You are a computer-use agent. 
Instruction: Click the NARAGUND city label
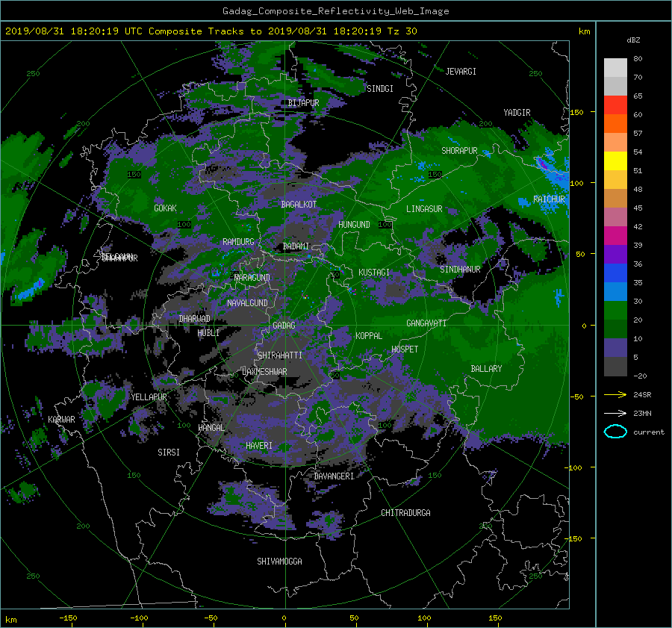click(252, 278)
